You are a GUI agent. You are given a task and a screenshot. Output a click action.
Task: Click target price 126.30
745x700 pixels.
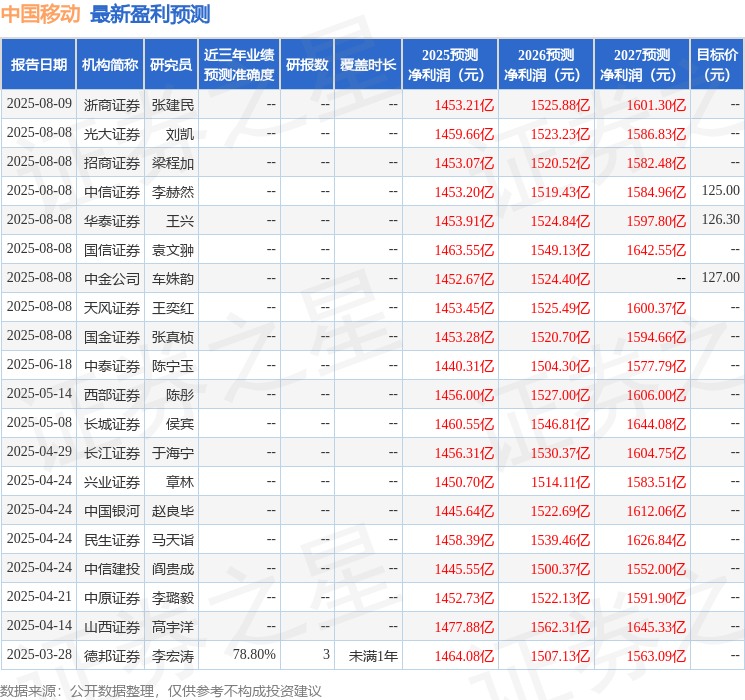[x=721, y=219]
